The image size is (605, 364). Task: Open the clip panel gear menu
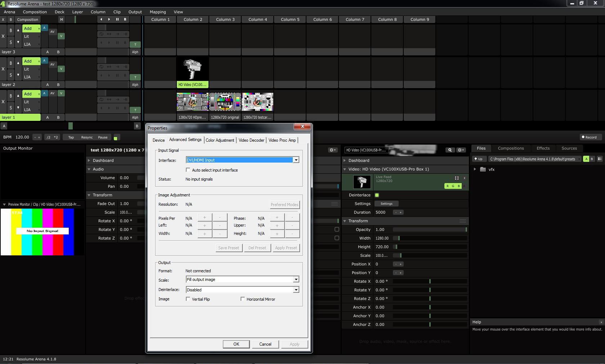(461, 150)
